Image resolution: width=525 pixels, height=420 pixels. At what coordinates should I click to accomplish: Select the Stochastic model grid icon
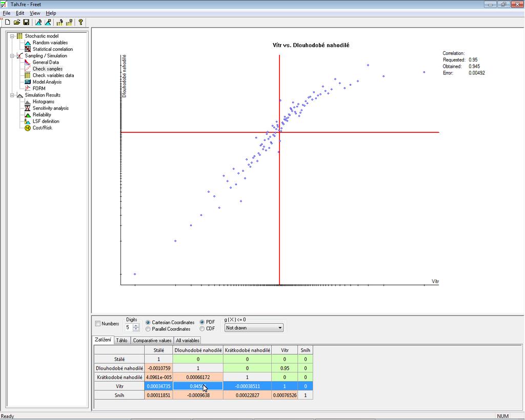click(x=20, y=36)
